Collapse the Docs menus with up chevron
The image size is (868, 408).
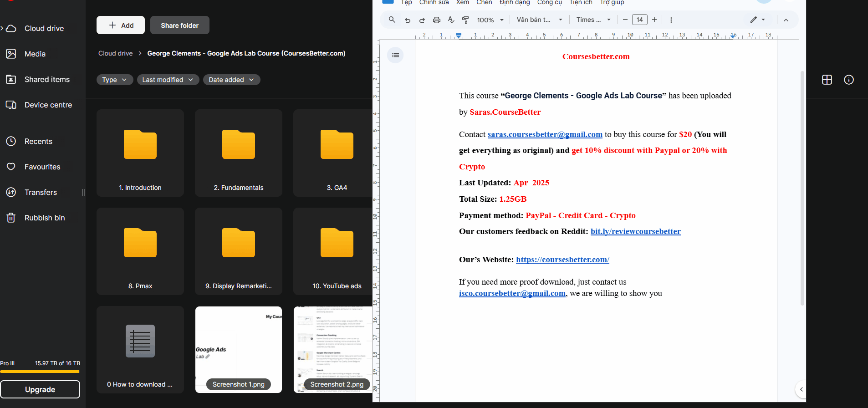(x=786, y=20)
